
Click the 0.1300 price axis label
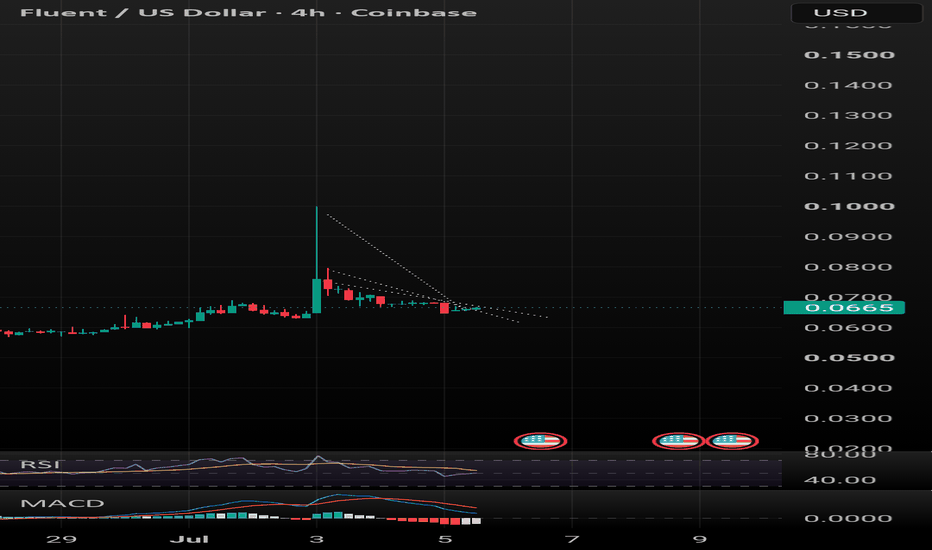(x=849, y=115)
